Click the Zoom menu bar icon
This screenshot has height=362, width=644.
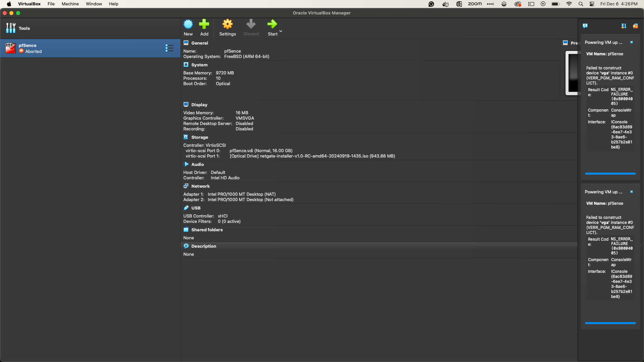pos(475,4)
